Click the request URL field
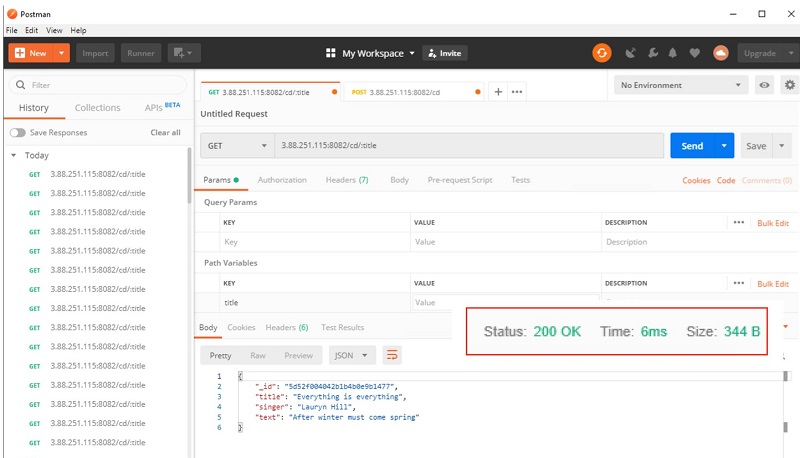Viewport: 800px width, 458px height. point(469,146)
